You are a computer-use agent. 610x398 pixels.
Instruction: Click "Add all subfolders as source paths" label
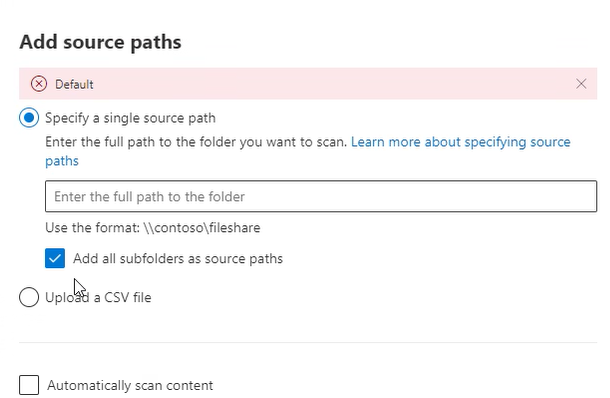178,259
